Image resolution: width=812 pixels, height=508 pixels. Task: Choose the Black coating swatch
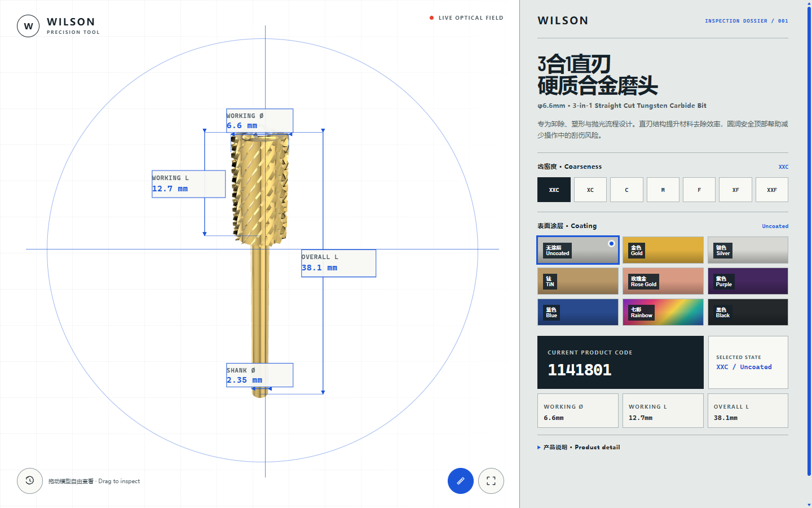click(748, 312)
